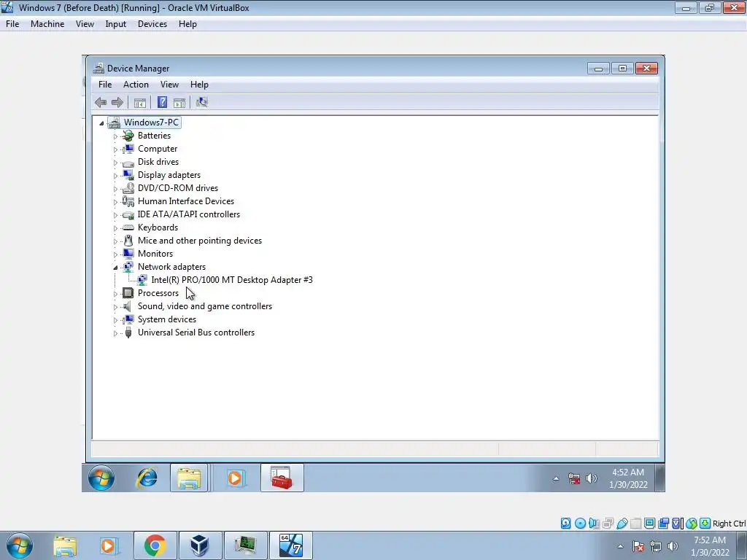The width and height of the screenshot is (747, 560).
Task: Click VirtualBox keyboard capture green arrow icon
Action: pos(705,524)
